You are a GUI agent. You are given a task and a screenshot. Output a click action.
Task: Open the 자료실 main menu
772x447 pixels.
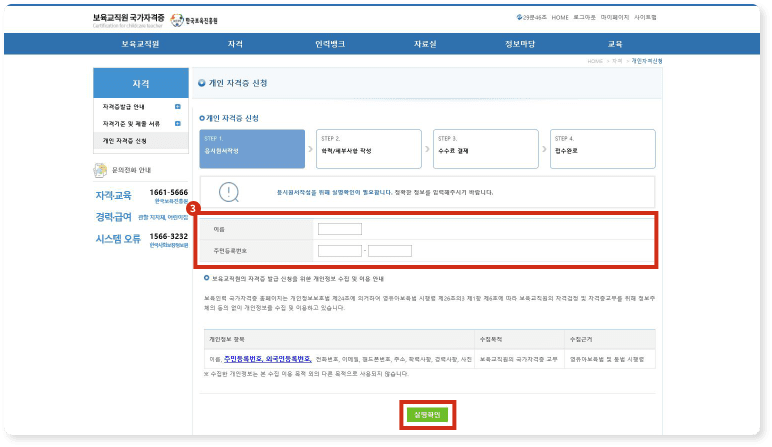425,44
